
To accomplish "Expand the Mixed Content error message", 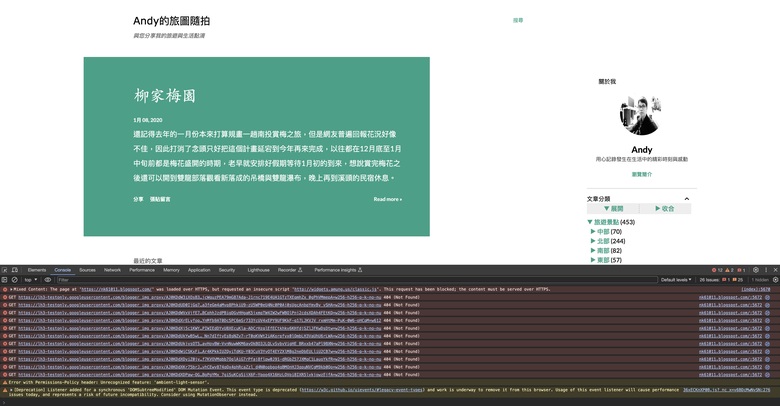I will coord(11,289).
